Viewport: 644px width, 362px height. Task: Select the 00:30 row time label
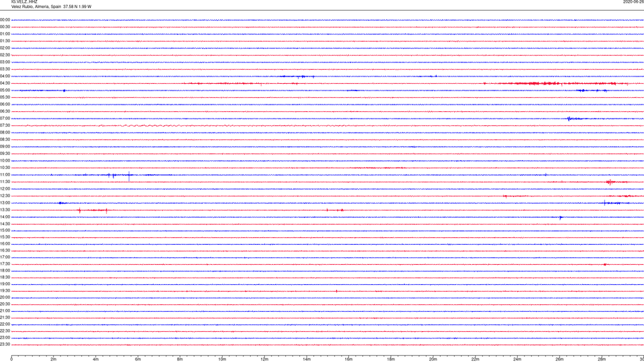tap(5, 27)
